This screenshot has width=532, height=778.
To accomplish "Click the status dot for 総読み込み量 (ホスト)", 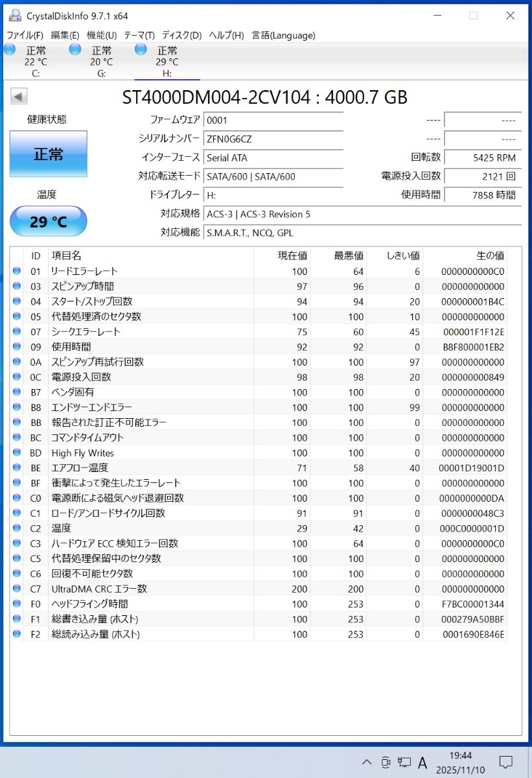I will (17, 634).
